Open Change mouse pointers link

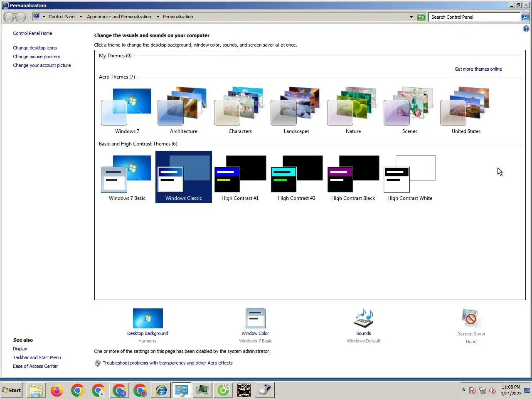pos(37,57)
